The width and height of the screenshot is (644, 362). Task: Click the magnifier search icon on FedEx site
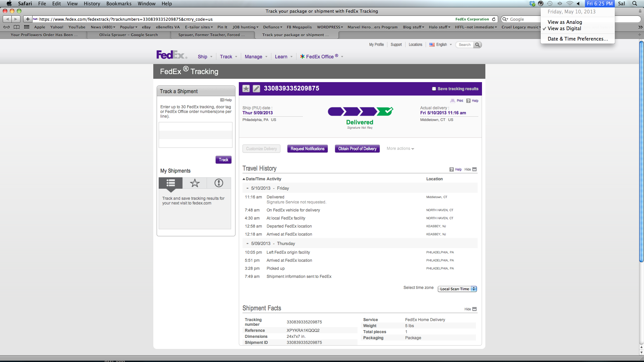point(477,45)
